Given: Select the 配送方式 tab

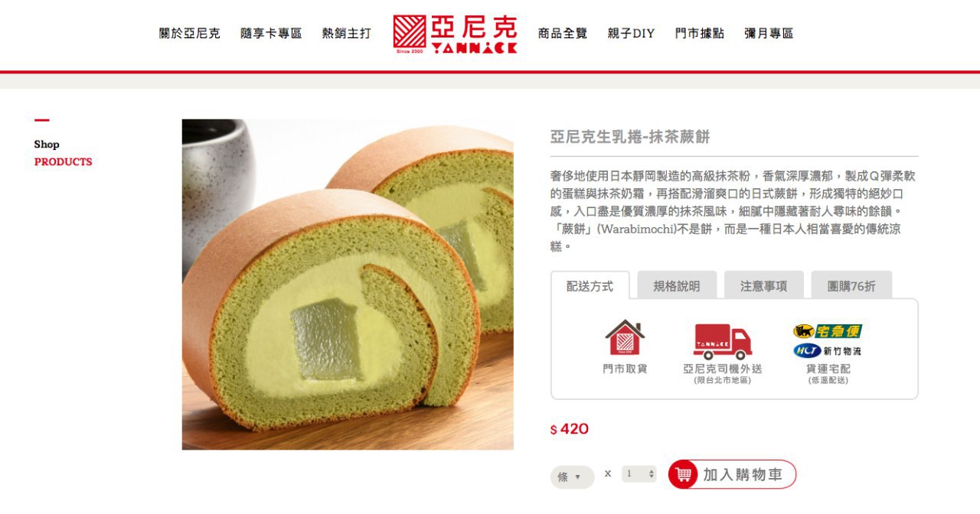Looking at the screenshot, I should click(x=590, y=286).
